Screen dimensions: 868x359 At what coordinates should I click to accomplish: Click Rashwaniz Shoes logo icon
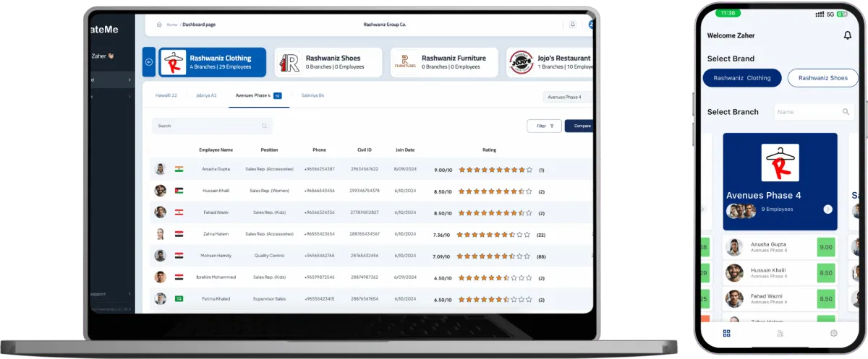pyautogui.click(x=290, y=63)
